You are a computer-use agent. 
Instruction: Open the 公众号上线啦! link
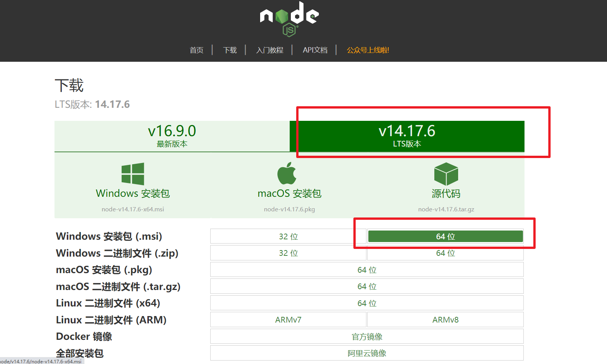[x=368, y=50]
